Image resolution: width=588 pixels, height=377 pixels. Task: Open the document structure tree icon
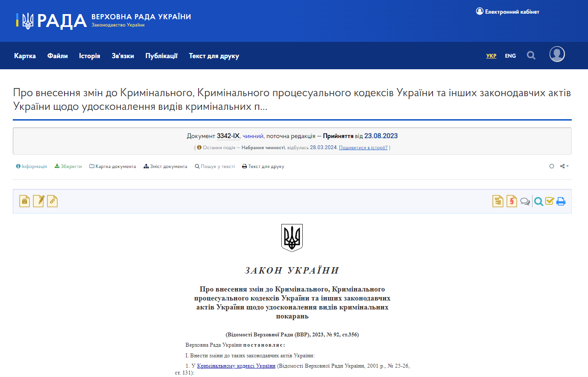(498, 201)
